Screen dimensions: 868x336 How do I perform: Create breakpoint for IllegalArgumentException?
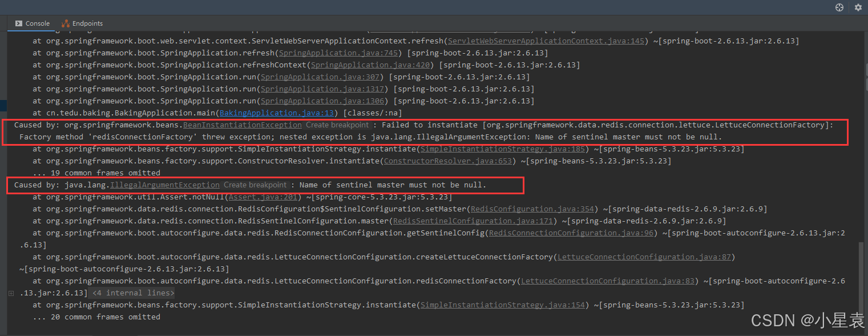tap(255, 185)
